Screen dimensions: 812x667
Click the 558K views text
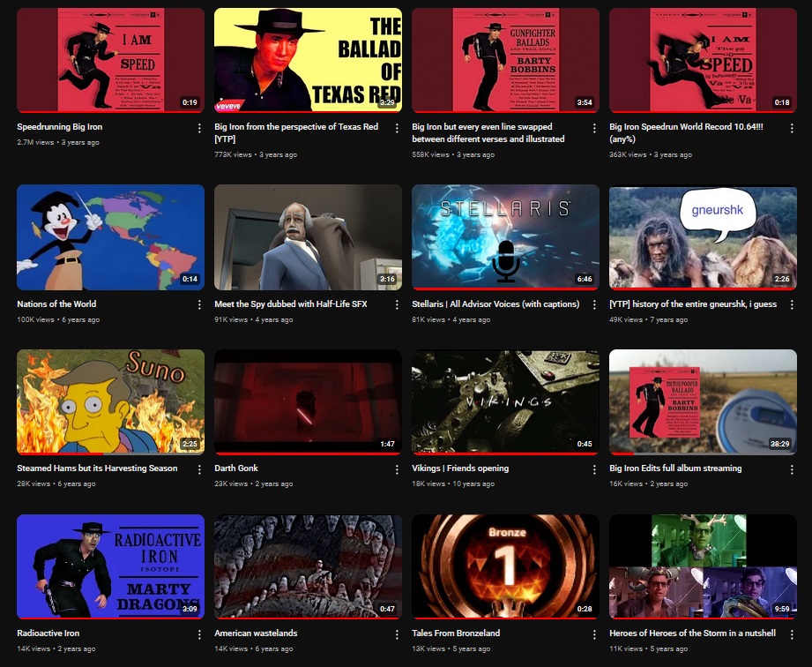pos(430,154)
